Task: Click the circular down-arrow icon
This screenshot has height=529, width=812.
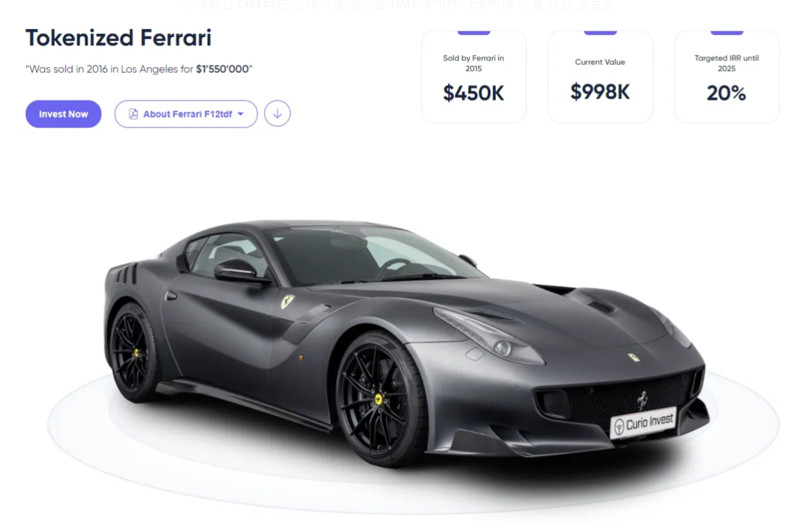Action: coord(277,113)
